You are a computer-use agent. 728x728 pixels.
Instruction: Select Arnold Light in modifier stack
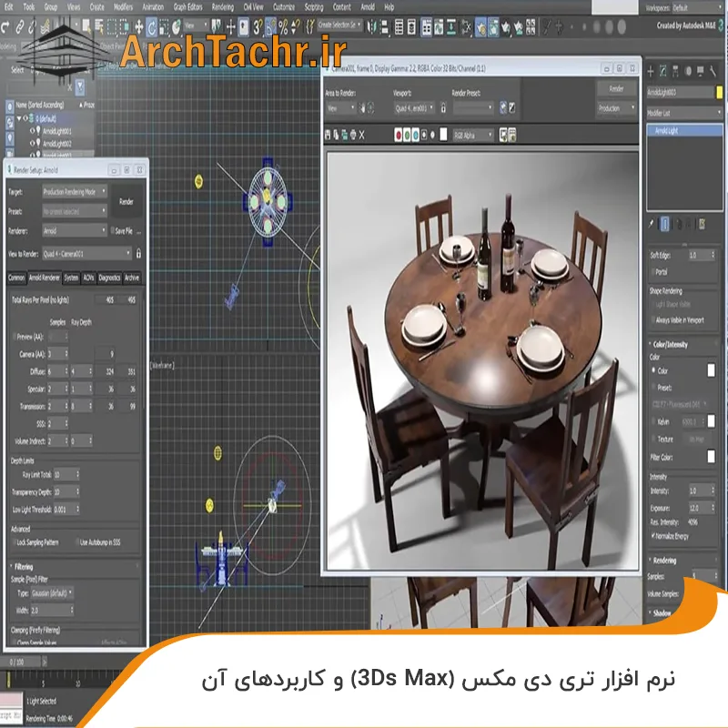684,131
